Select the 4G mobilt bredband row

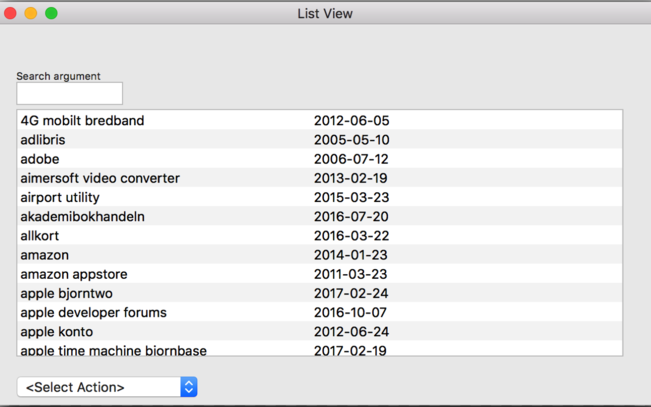[82, 121]
